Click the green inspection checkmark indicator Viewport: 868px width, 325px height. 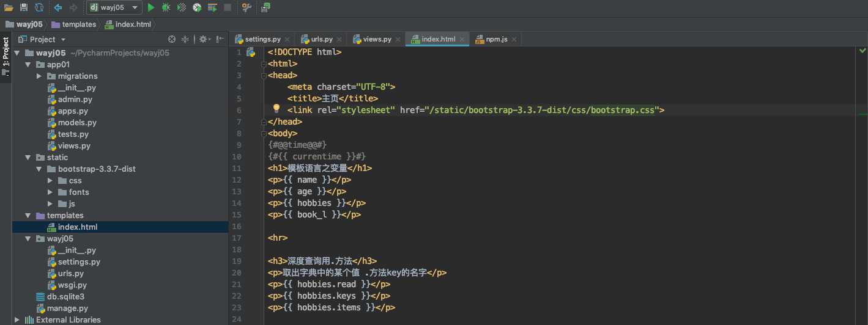(862, 52)
